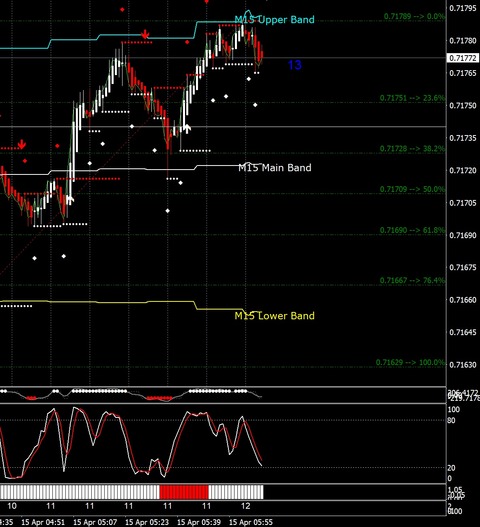This screenshot has height=527, width=480.
Task: Click price axis value 0.71630
Action: click(463, 365)
